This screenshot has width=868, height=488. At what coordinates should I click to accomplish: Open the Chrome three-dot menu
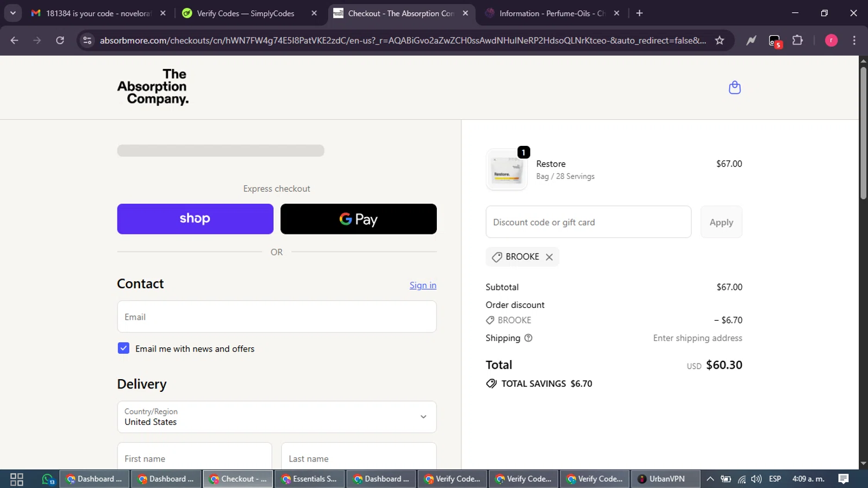click(854, 41)
